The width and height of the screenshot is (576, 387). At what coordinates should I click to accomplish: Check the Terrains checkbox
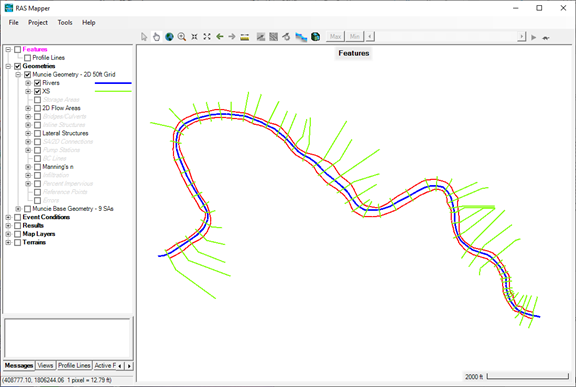pos(17,243)
